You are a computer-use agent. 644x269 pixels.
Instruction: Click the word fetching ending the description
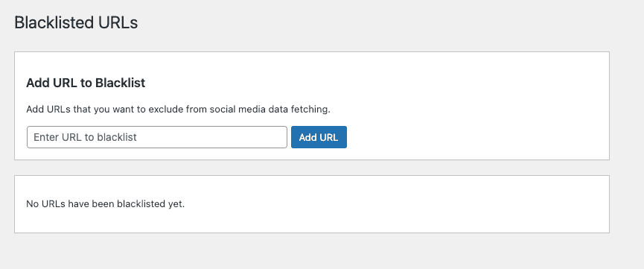313,110
